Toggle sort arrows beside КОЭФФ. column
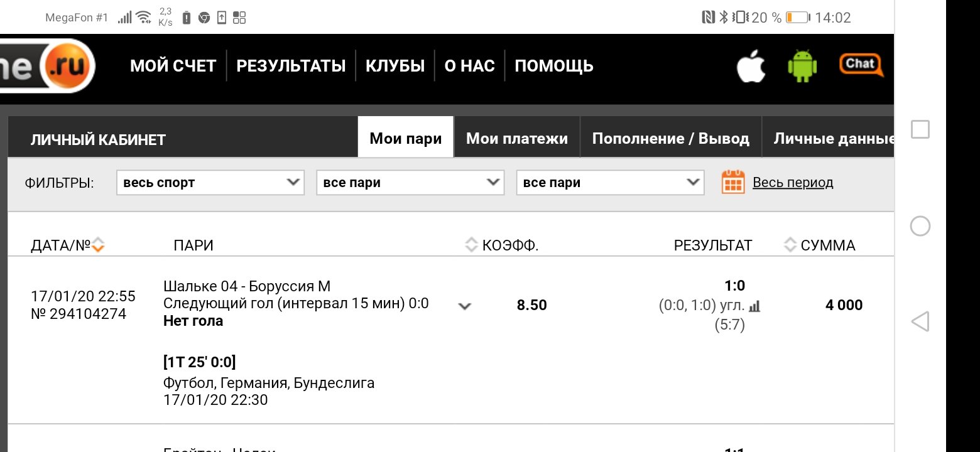Screen dimensions: 980x452 471,245
